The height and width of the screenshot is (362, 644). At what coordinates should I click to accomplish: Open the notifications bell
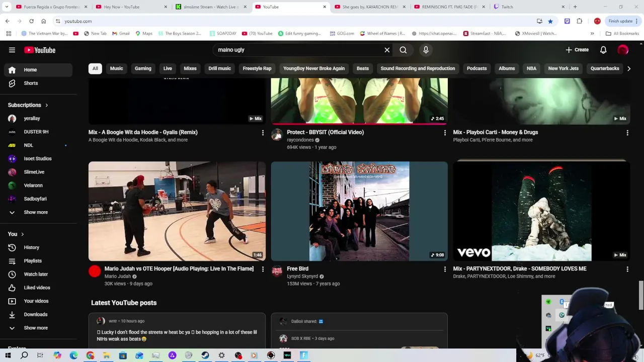603,50
